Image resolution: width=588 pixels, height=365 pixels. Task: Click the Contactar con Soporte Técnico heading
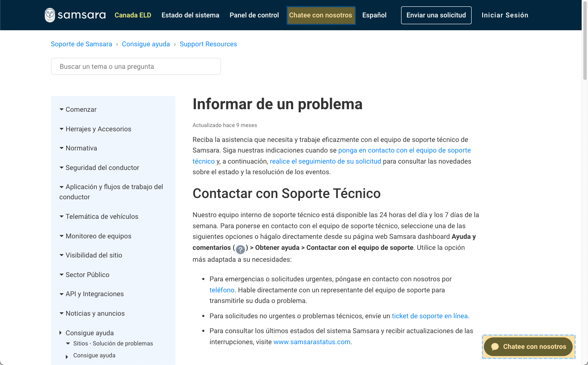(286, 193)
